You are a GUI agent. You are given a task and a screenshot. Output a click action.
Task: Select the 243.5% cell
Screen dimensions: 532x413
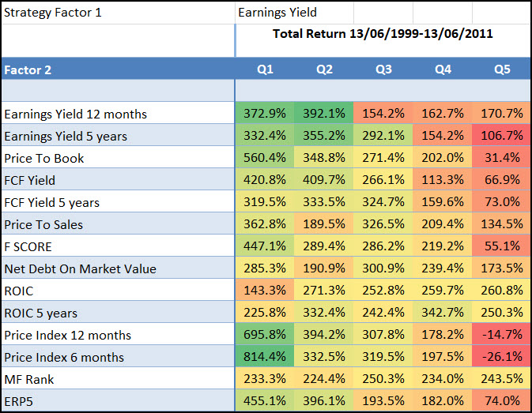point(502,378)
